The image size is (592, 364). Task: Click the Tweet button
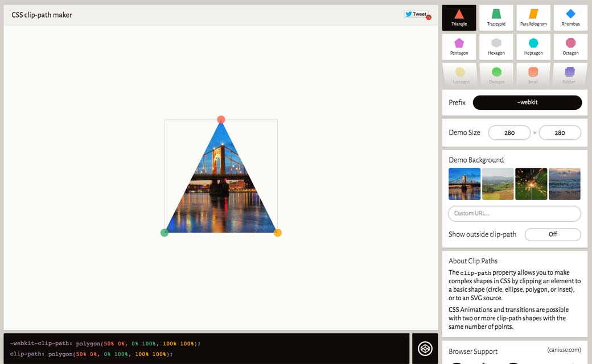pyautogui.click(x=417, y=14)
